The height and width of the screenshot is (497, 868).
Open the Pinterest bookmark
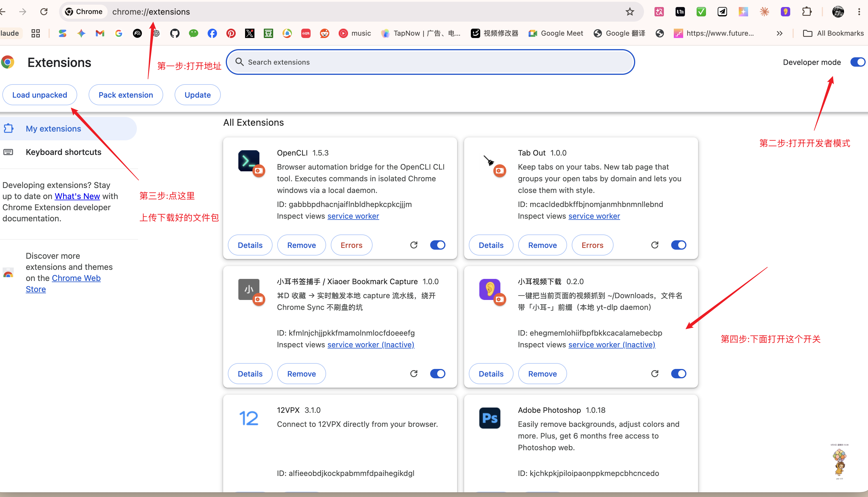click(x=231, y=33)
